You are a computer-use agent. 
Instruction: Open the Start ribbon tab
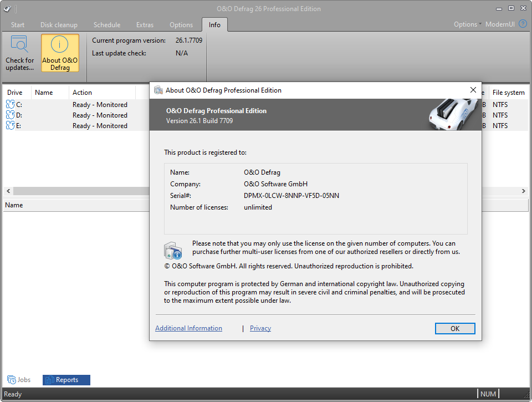(18, 25)
